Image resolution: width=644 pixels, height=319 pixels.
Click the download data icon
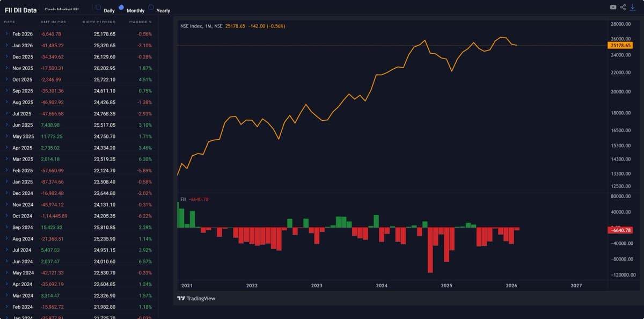(633, 7)
